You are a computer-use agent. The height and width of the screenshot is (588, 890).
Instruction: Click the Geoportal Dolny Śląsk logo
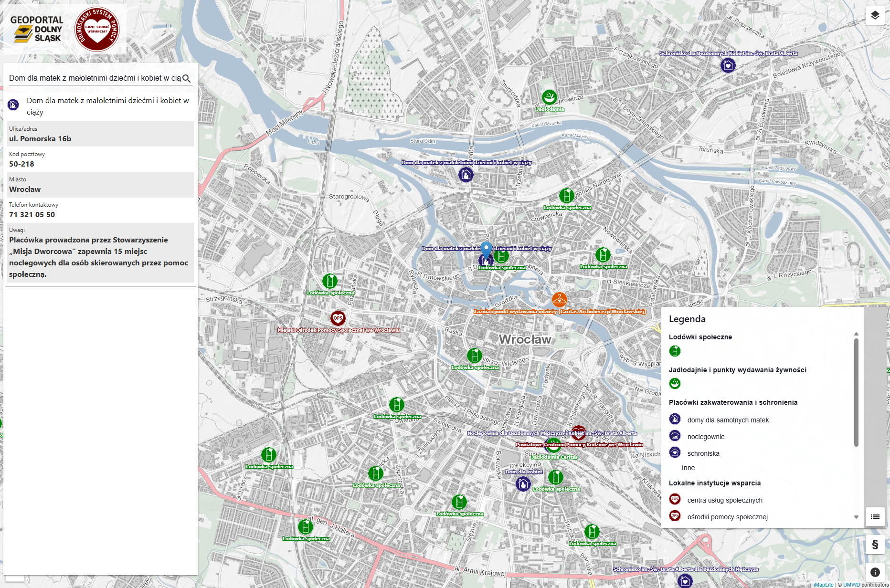point(37,29)
